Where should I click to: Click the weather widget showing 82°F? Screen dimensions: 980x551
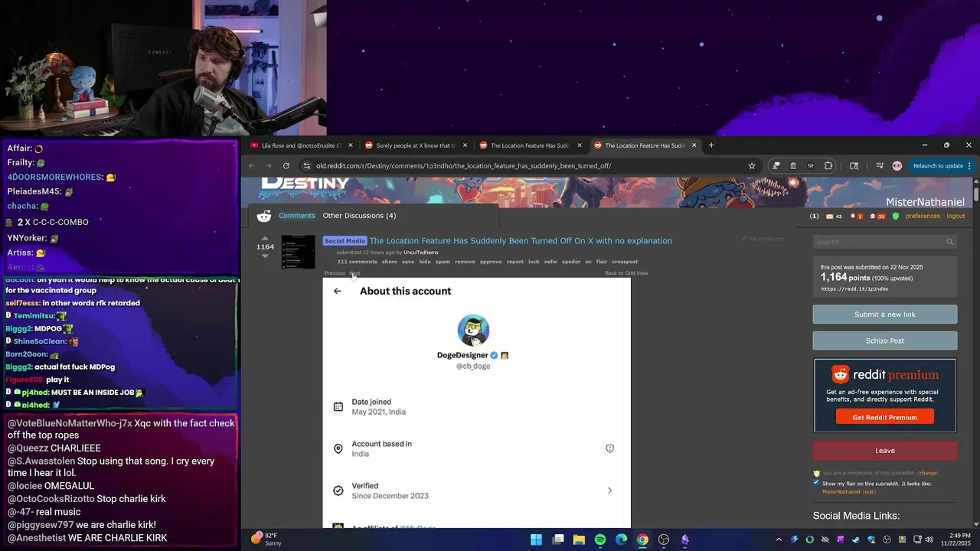[x=266, y=540]
